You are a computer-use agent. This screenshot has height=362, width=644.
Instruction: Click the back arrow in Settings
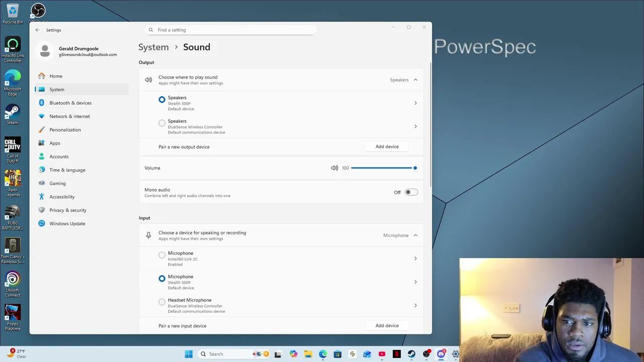point(37,30)
